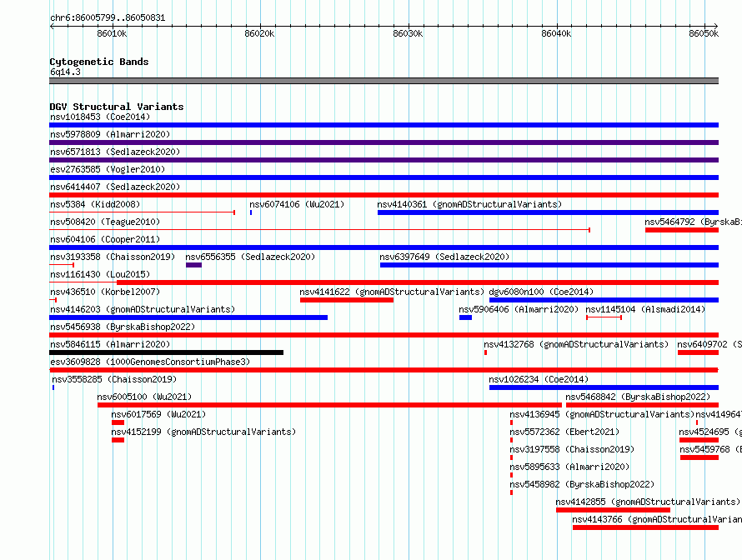Image resolution: width=742 pixels, height=560 pixels.
Task: Select the nsv5384 (Kidd2008) label
Action: coord(95,204)
